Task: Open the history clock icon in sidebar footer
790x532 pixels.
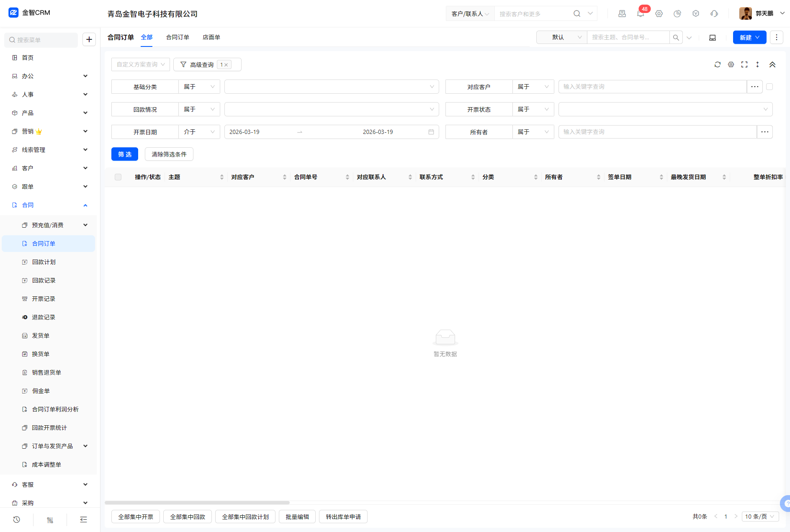Action: (x=16, y=519)
